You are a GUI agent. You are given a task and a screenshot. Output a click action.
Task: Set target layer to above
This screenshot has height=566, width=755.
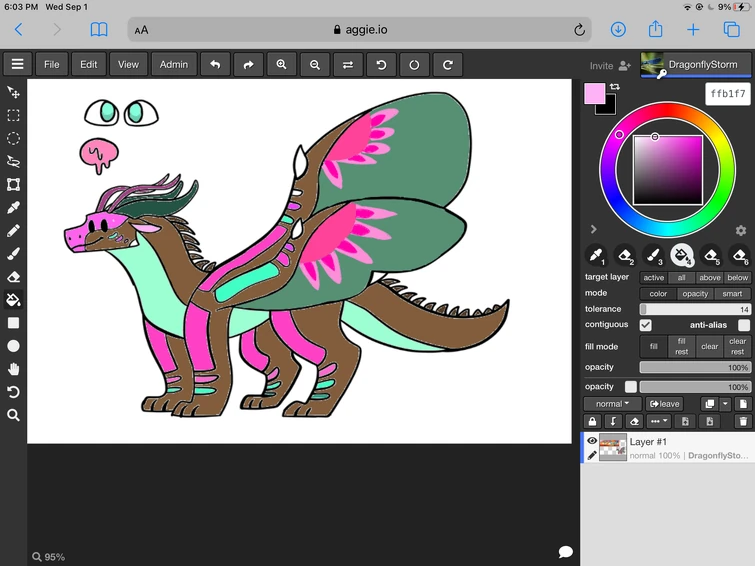710,278
